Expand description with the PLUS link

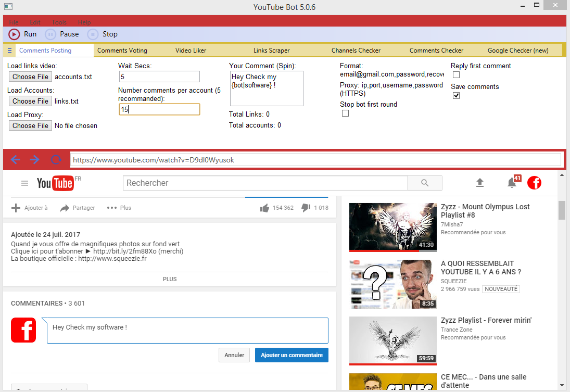click(x=169, y=279)
